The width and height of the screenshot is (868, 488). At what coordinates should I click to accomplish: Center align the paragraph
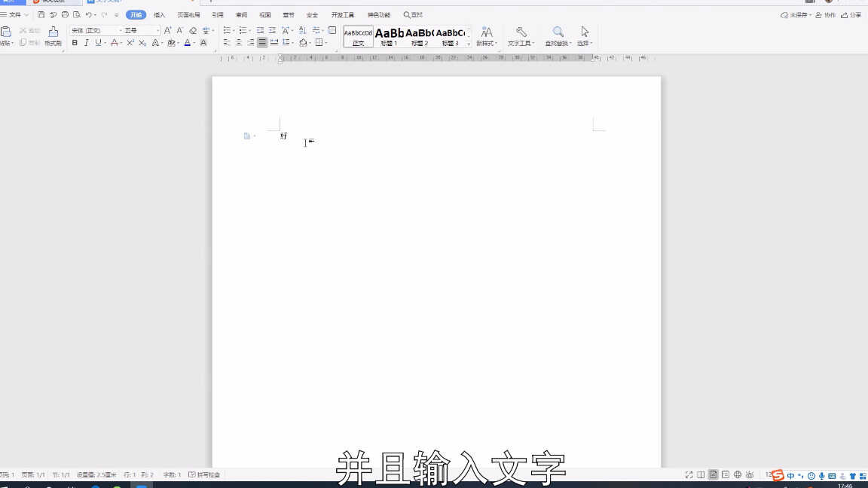239,43
